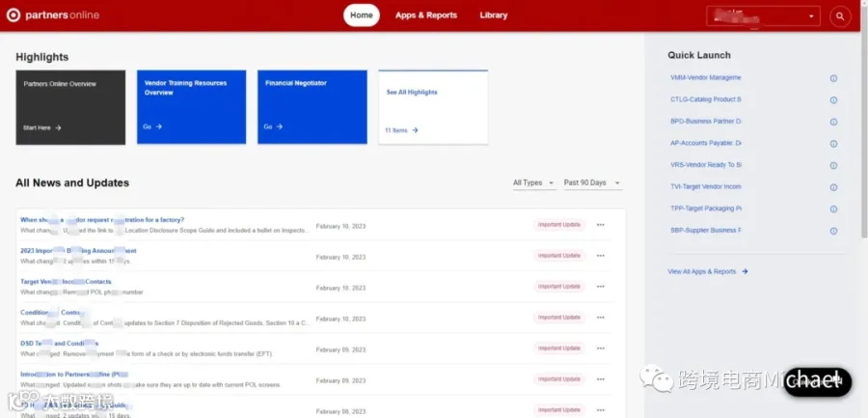Image resolution: width=868 pixels, height=418 pixels.
Task: Open more options for Introduction to Partners Online
Action: click(x=601, y=379)
